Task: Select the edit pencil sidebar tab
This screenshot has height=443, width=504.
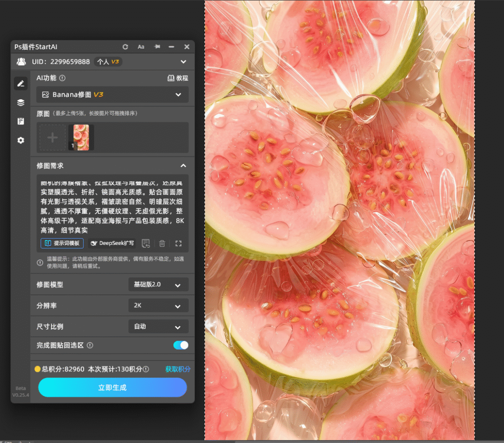Action: [x=21, y=84]
